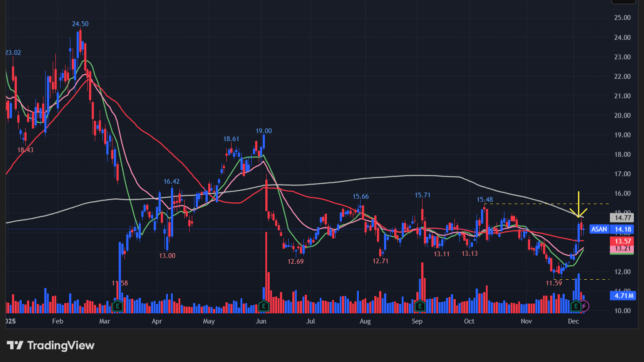Click the March earnings E marker
The image size is (644, 362).
pos(117,306)
